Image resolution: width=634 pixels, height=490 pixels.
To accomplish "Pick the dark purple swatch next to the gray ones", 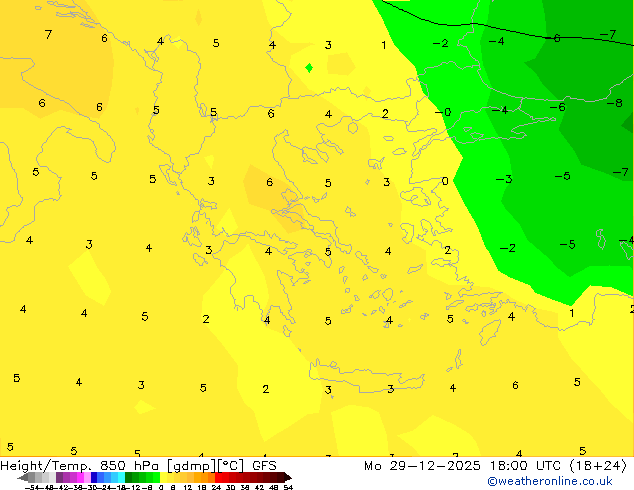I will tap(59, 477).
